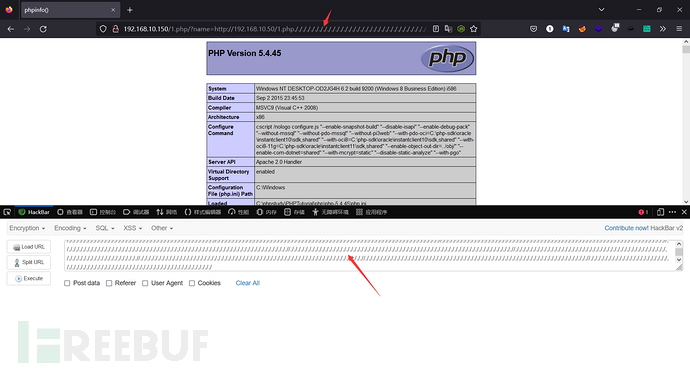The height and width of the screenshot is (370, 690).
Task: Expand the Other dropdown in HackBar
Action: (162, 228)
